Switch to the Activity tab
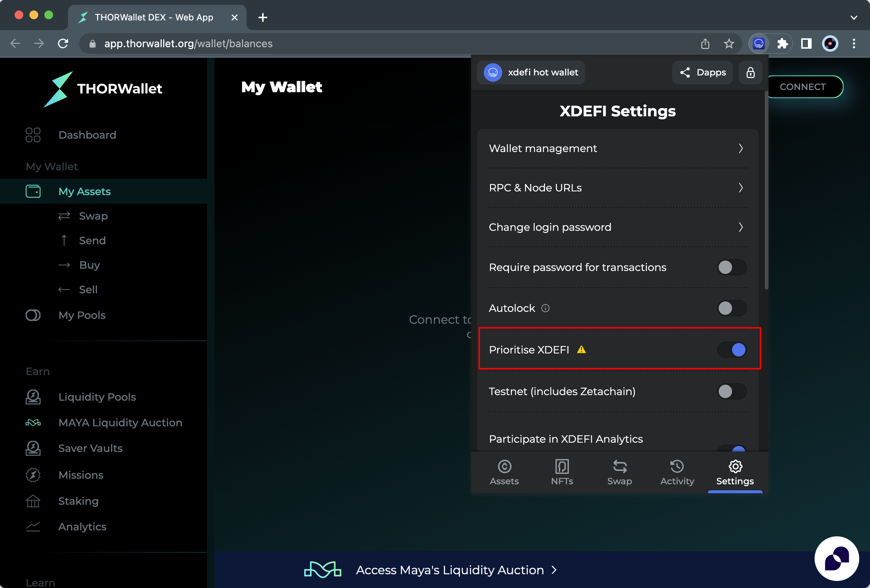Image resolution: width=870 pixels, height=588 pixels. (x=677, y=472)
